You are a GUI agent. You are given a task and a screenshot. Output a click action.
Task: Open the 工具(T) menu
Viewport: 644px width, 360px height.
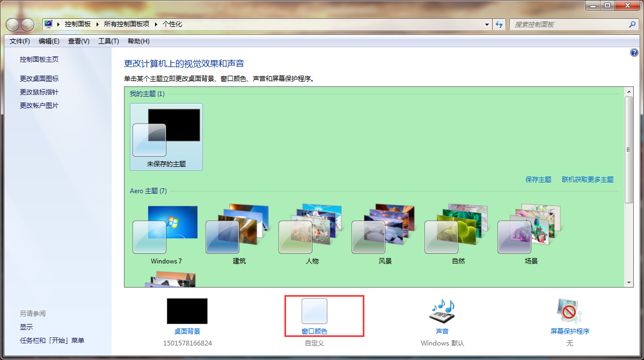coord(108,41)
